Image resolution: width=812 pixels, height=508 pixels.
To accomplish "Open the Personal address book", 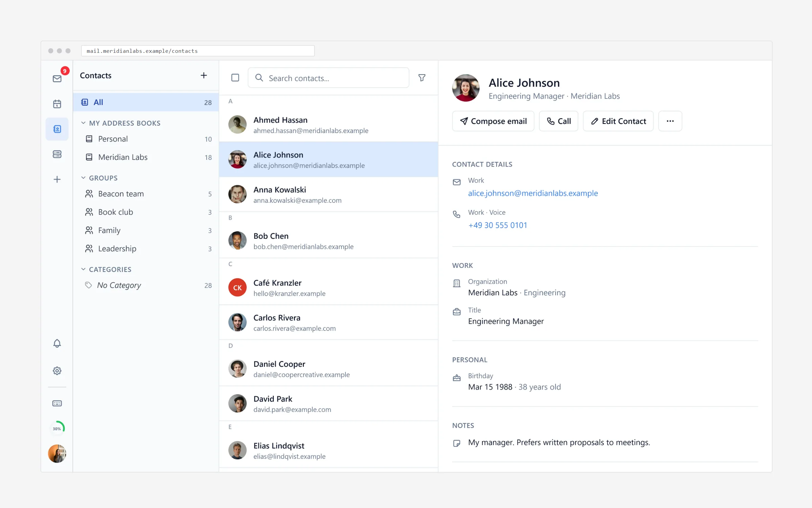I will coord(146,139).
